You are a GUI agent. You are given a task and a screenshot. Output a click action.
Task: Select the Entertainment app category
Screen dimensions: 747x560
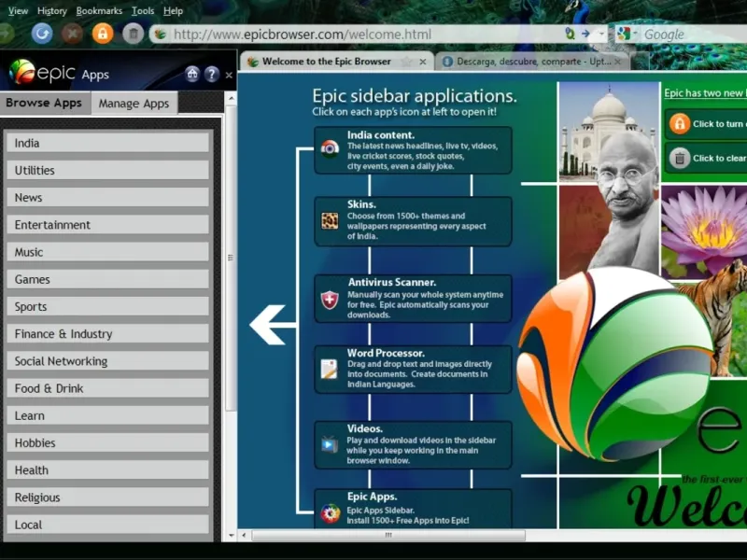pos(107,225)
